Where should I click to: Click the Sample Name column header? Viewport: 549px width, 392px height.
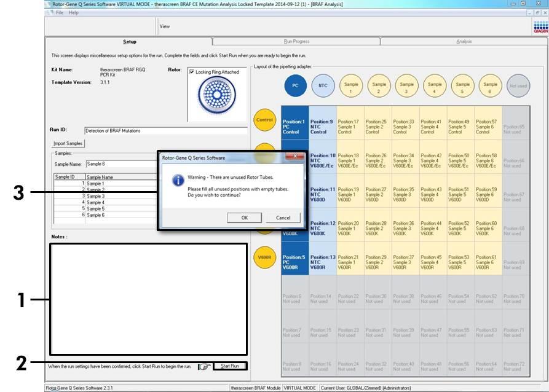(121, 177)
